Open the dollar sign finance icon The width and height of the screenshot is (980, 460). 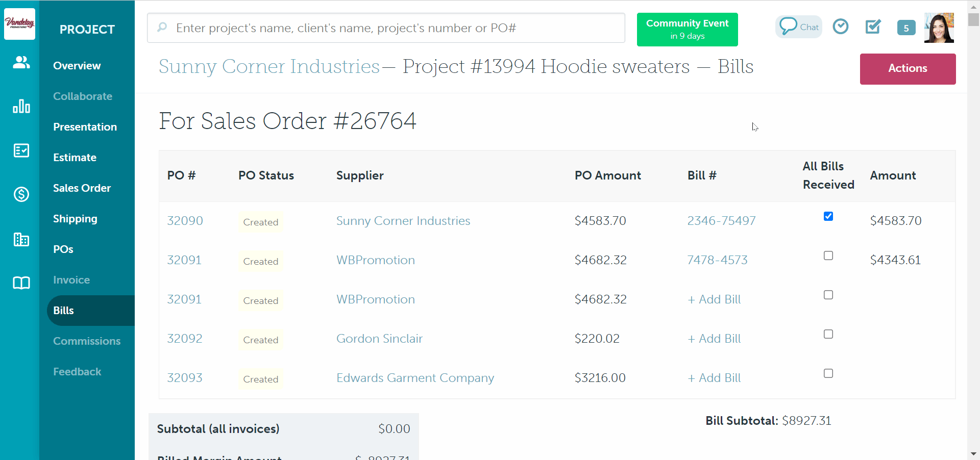click(21, 194)
